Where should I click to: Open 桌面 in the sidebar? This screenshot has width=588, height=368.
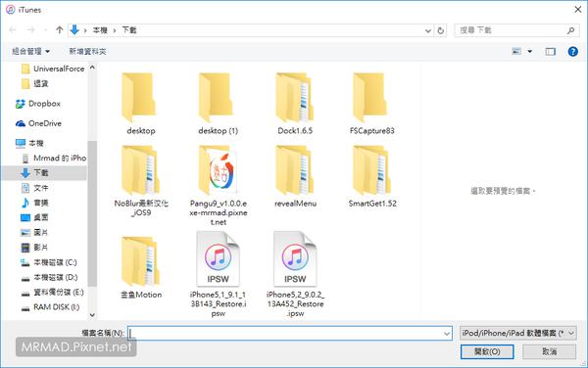pyautogui.click(x=35, y=217)
